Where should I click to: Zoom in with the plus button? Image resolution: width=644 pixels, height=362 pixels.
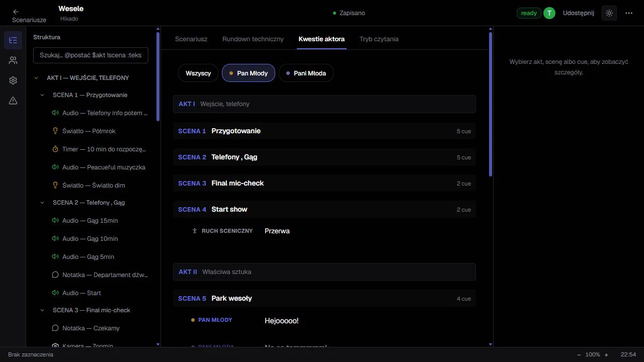(606, 354)
